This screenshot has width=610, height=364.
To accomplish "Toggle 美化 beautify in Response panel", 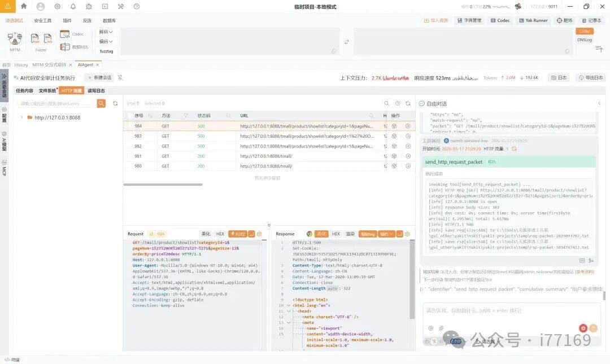I will click(321, 234).
